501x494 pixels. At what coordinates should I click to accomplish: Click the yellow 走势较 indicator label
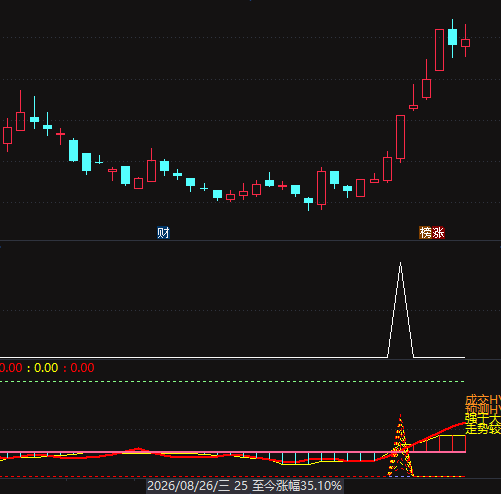[483, 429]
